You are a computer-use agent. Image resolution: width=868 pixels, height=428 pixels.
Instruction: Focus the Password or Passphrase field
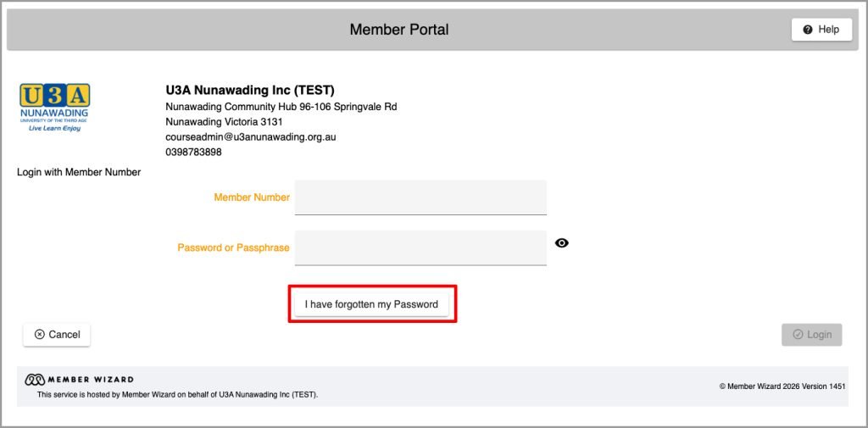pyautogui.click(x=420, y=248)
